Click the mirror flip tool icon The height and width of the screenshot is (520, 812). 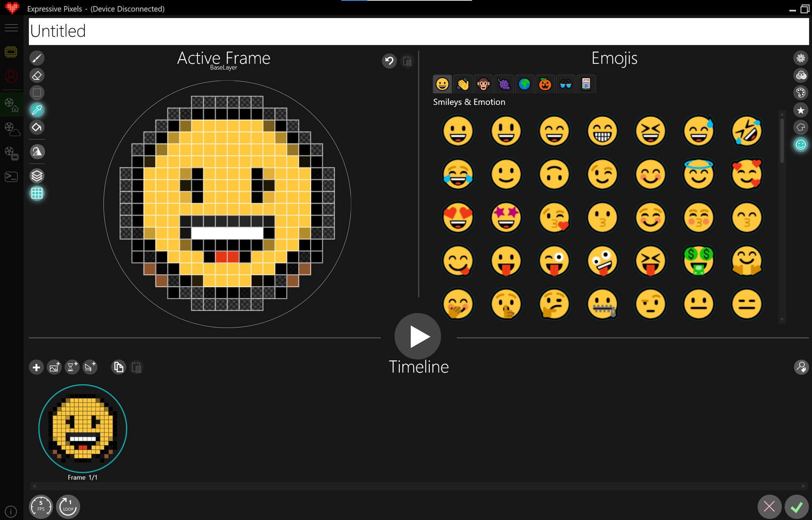37,151
